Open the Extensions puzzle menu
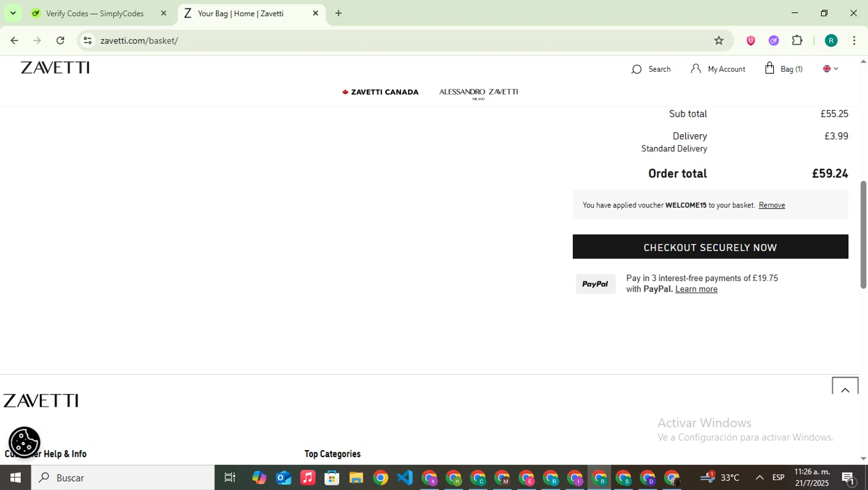868x490 pixels. 797,40
